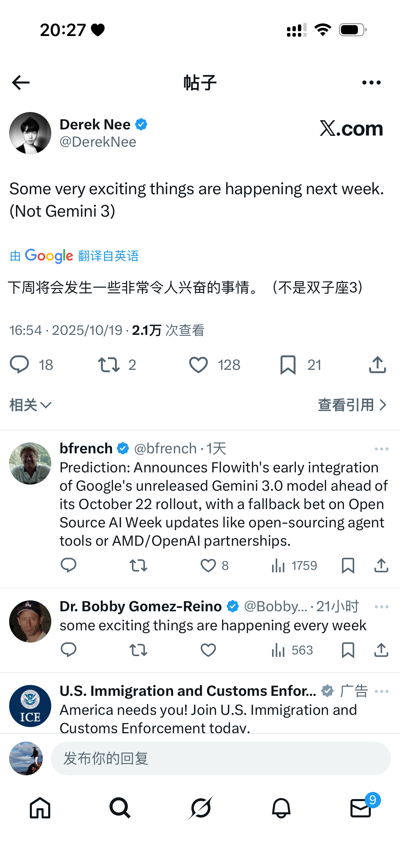This screenshot has width=400, height=868.
Task: Expand the 相关 sort dropdown
Action: coord(30,405)
